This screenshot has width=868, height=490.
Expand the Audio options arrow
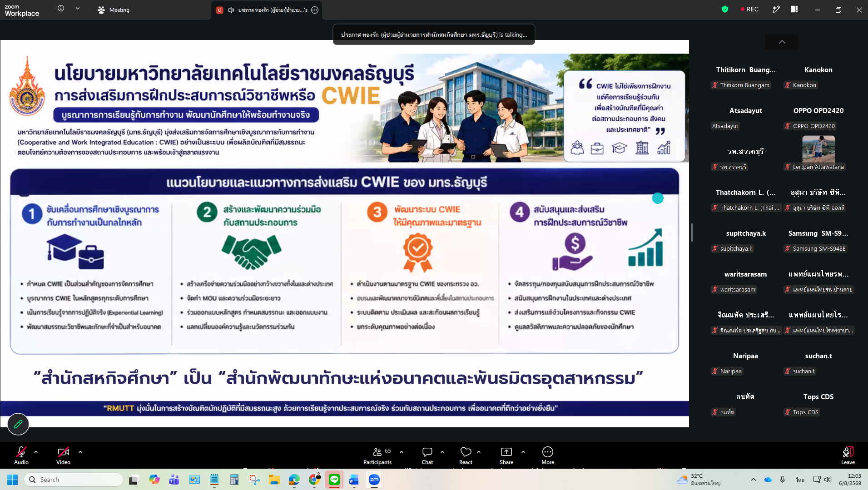(x=36, y=452)
